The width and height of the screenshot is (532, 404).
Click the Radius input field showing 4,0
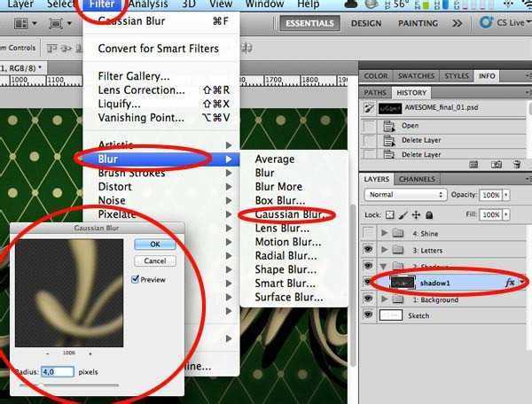pos(58,372)
